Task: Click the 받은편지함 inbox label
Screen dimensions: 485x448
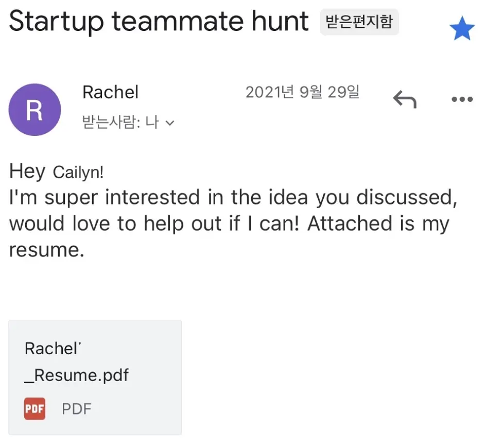Action: point(359,22)
